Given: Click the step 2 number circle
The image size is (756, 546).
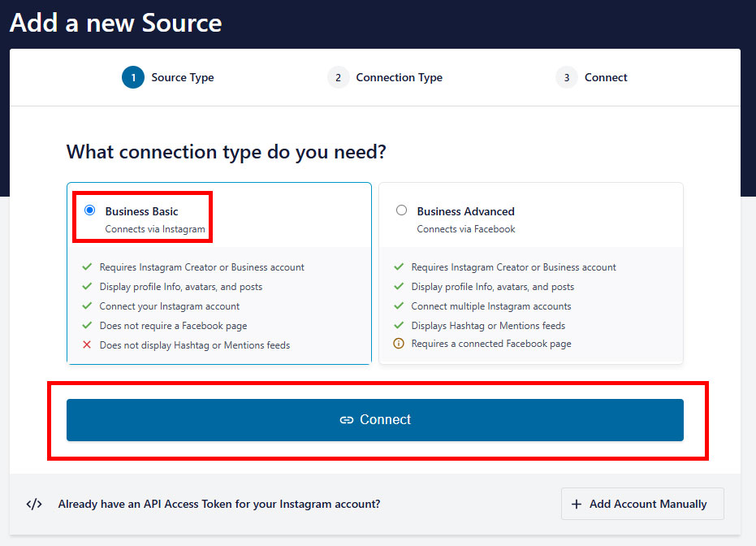Looking at the screenshot, I should [x=338, y=77].
